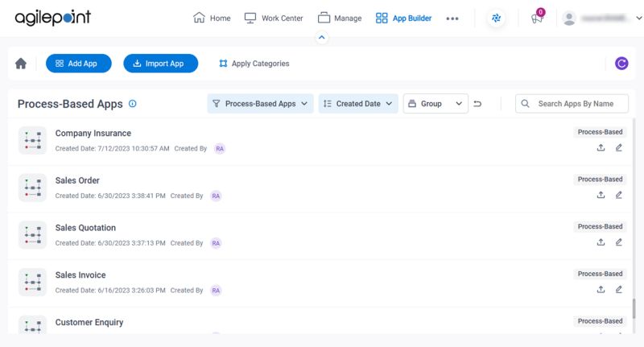Screen dimensions: 644x347
Task: Click Process-Based tag on Company Insurance row
Action: coord(600,132)
